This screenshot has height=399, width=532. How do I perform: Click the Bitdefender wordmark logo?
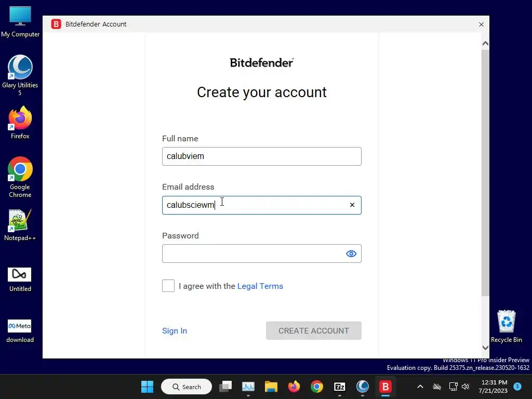click(262, 63)
